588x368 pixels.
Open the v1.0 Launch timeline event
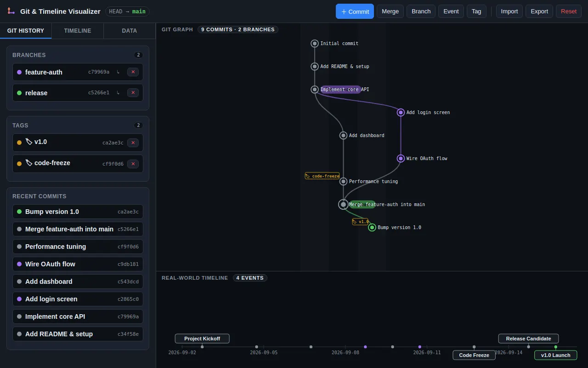pos(555,355)
